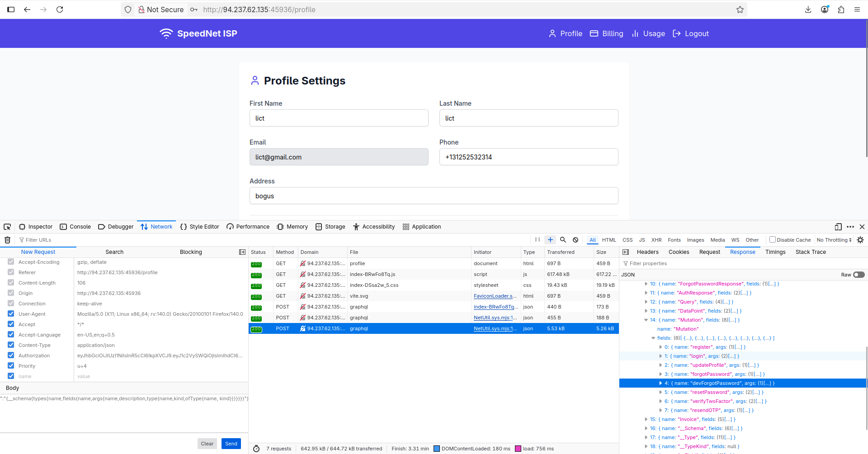Open network search magnifier icon
The image size is (868, 454).
563,240
